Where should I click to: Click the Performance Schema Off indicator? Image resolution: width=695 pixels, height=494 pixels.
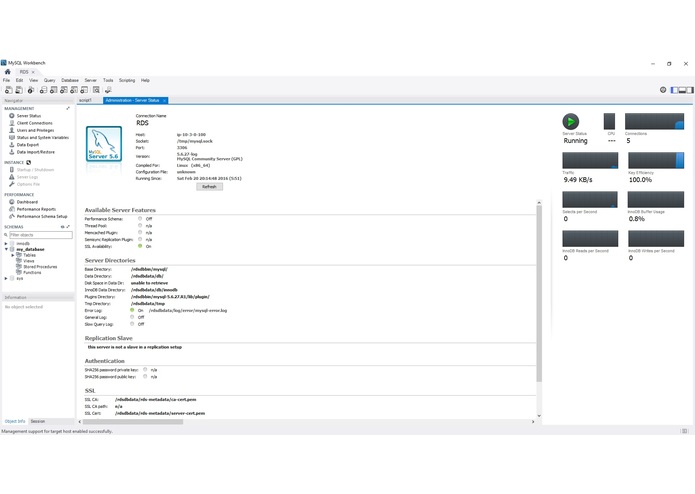pos(140,218)
